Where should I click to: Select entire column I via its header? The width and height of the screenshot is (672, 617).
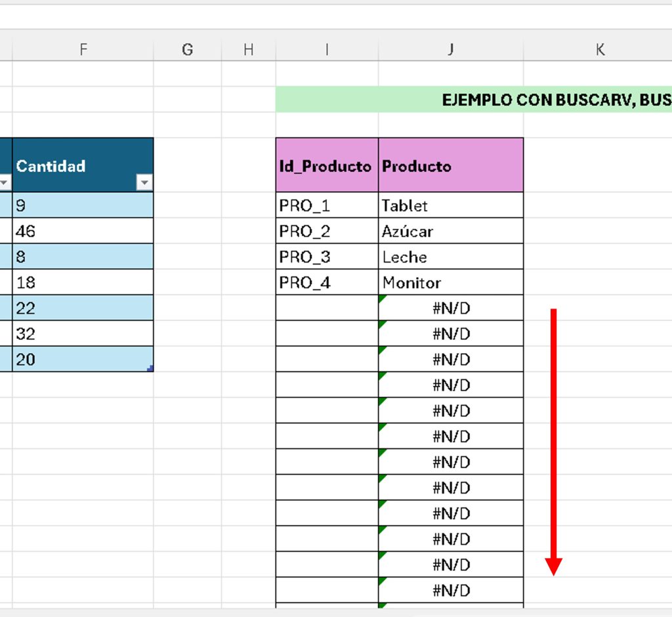[x=327, y=49]
